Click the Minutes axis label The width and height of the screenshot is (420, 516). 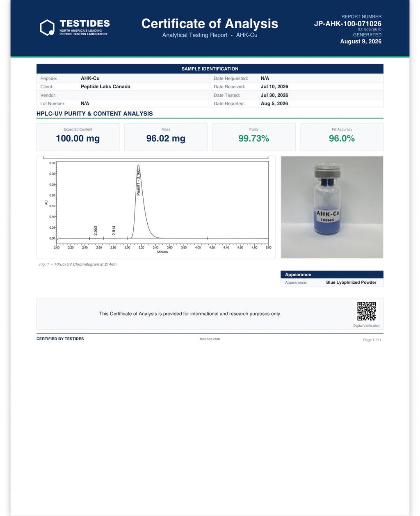(162, 252)
